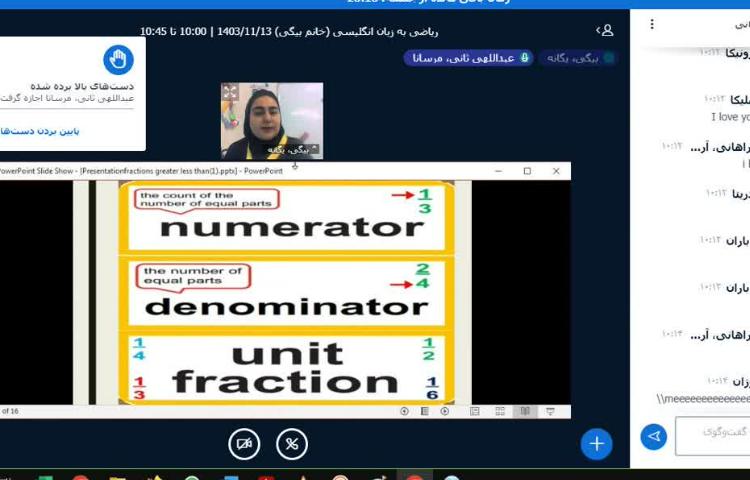
Task: Start Slide Show view from status bar
Action: pos(550,411)
